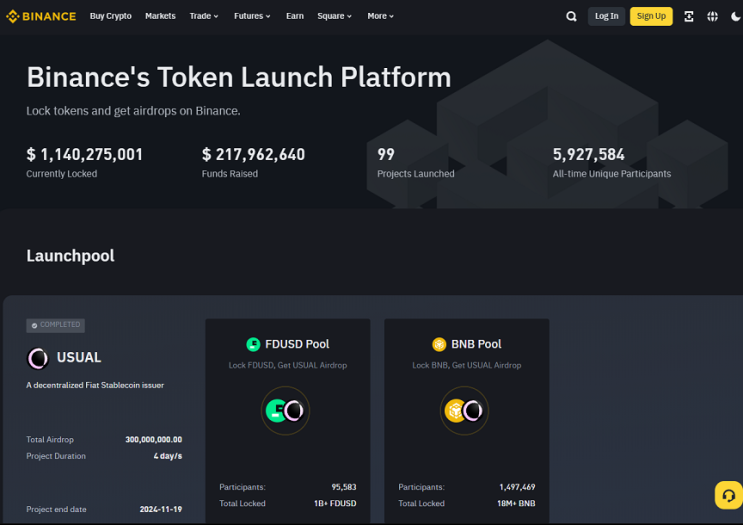Click the FDUSD-USUAL paired token graphic
The image size is (743, 525).
click(x=285, y=411)
